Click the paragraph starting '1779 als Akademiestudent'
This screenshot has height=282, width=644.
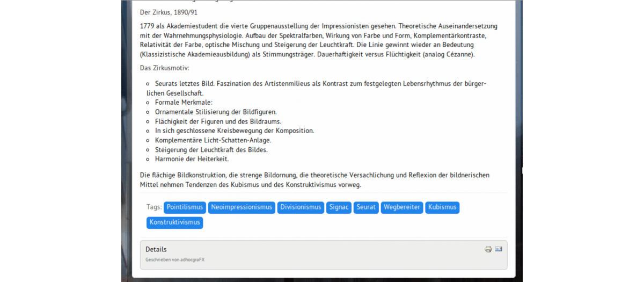point(319,40)
